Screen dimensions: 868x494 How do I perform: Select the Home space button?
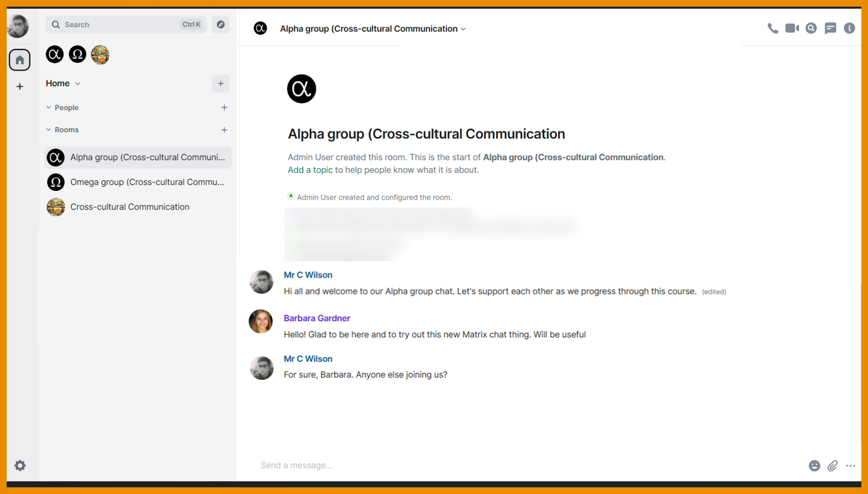coord(20,60)
